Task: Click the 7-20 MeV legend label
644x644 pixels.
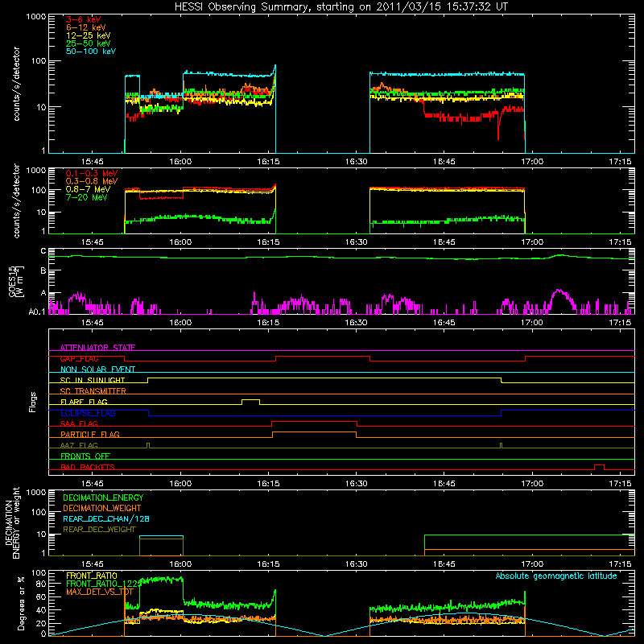Action: click(x=86, y=197)
